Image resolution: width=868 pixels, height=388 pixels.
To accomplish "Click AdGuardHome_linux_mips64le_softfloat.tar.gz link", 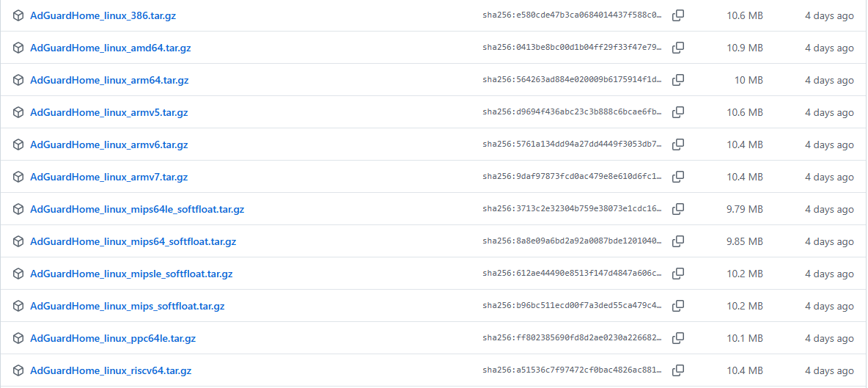I will (137, 209).
